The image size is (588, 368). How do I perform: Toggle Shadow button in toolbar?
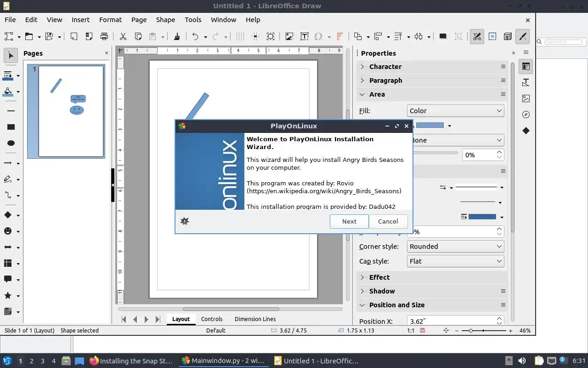pyautogui.click(x=443, y=37)
